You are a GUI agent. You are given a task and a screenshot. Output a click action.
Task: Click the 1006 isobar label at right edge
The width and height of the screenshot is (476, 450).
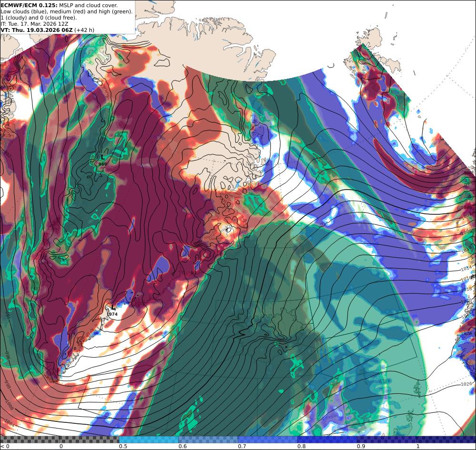tap(466, 232)
